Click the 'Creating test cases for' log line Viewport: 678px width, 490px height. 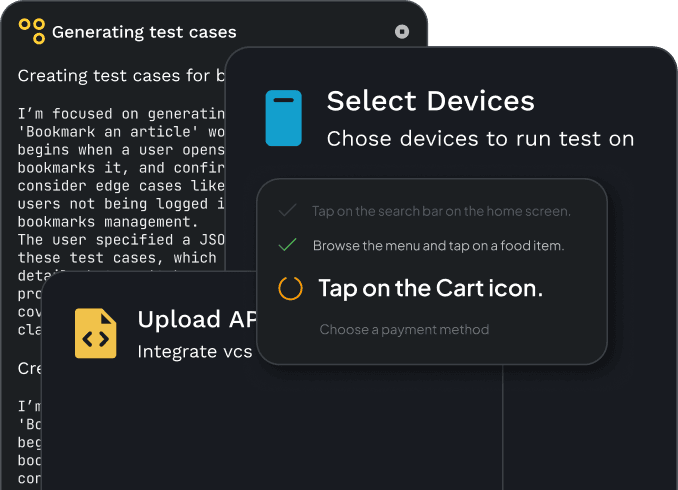[120, 75]
